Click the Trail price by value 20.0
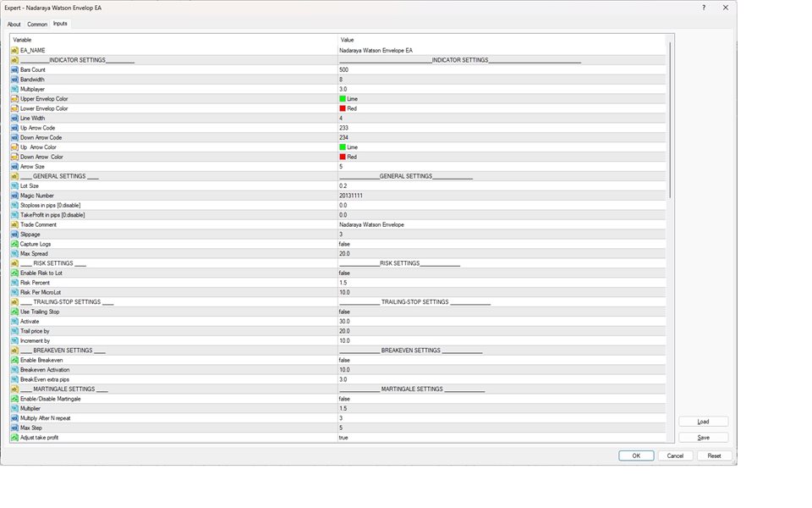 click(344, 331)
